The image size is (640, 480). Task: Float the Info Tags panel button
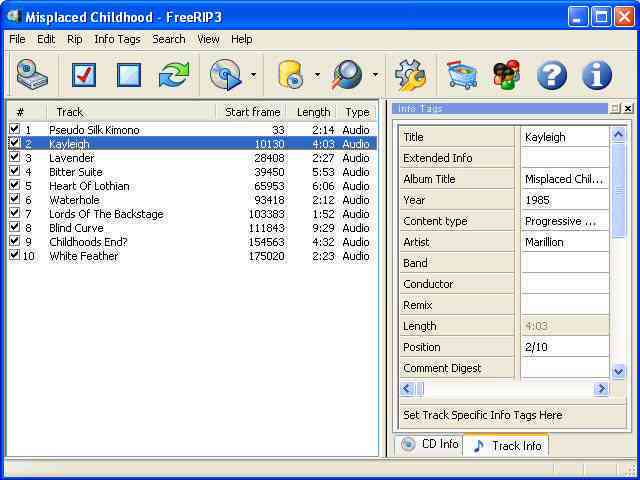(x=615, y=108)
